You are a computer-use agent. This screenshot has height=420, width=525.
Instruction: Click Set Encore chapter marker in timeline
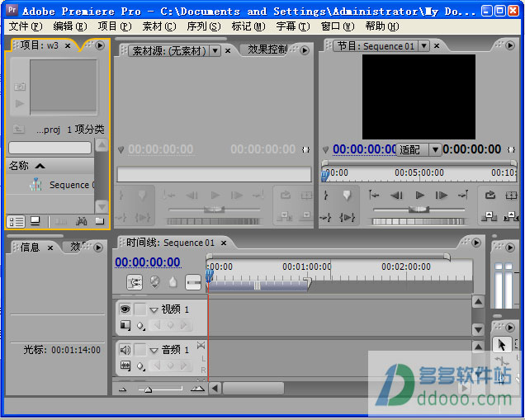tap(154, 281)
